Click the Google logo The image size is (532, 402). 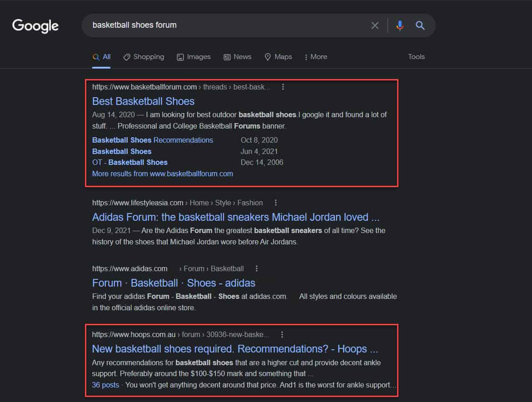pos(35,25)
